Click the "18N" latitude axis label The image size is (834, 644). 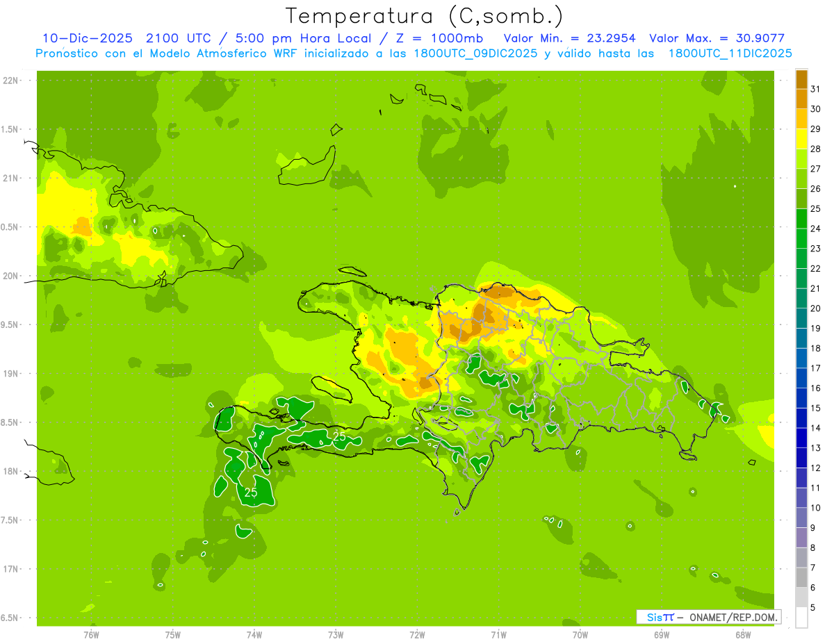tap(10, 472)
